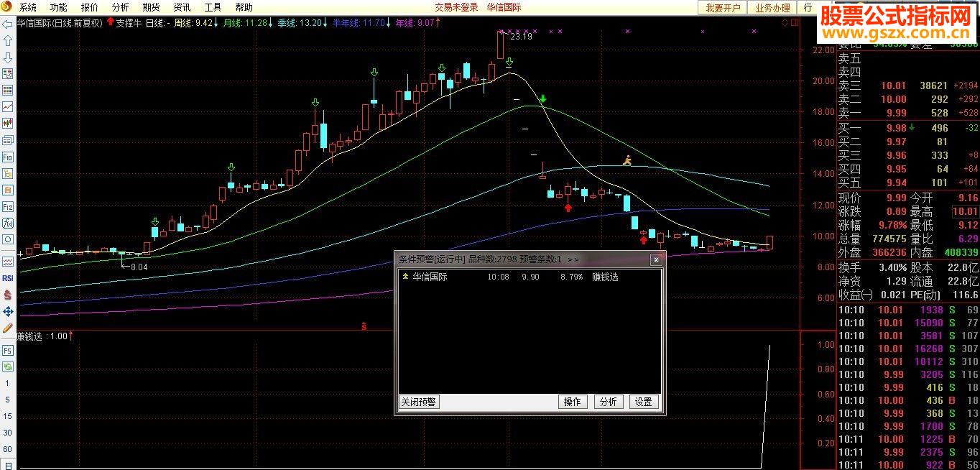Click the 卖一 9.99 order row
The image size is (980, 470).
click(908, 113)
